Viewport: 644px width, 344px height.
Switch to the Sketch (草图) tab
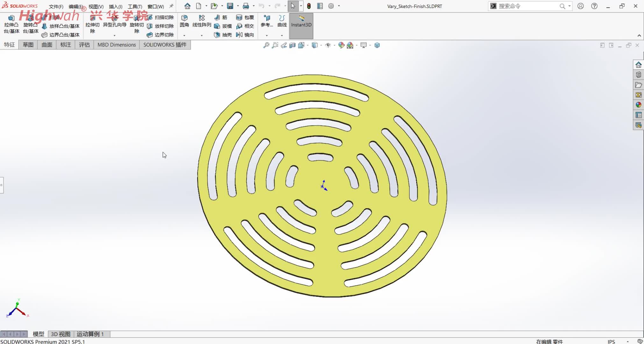coord(28,45)
